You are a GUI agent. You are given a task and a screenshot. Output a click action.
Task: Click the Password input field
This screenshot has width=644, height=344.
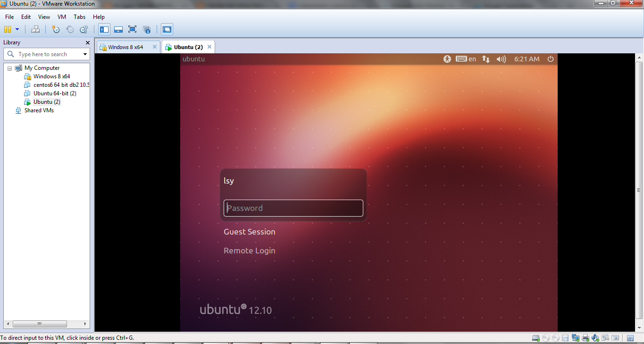coord(293,208)
